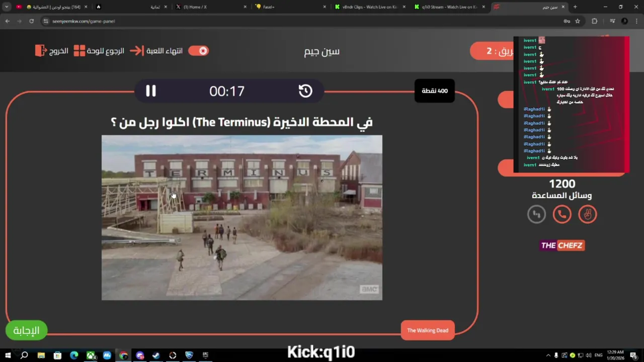
Task: Click the 00:17 timer value
Action: tap(227, 91)
